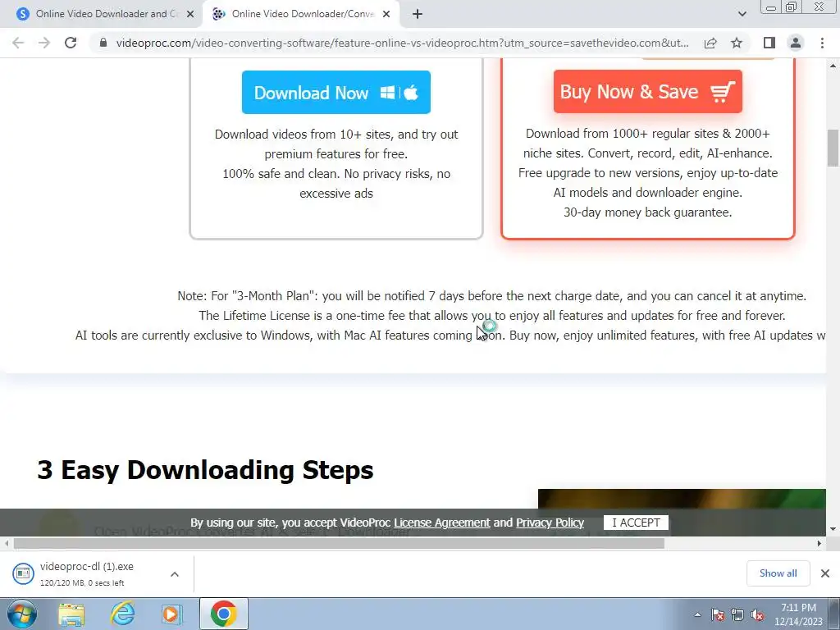Click the vertical scrollbar up arrow
The width and height of the screenshot is (840, 630).
(x=833, y=66)
